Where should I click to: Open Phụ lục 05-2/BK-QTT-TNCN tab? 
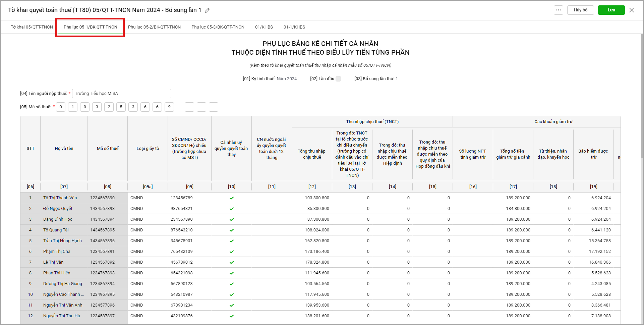pos(154,27)
